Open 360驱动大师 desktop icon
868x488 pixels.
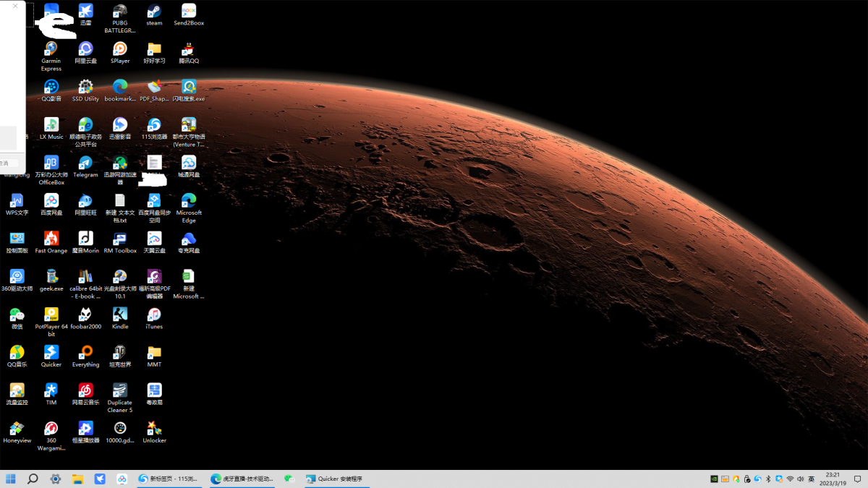pyautogui.click(x=17, y=281)
